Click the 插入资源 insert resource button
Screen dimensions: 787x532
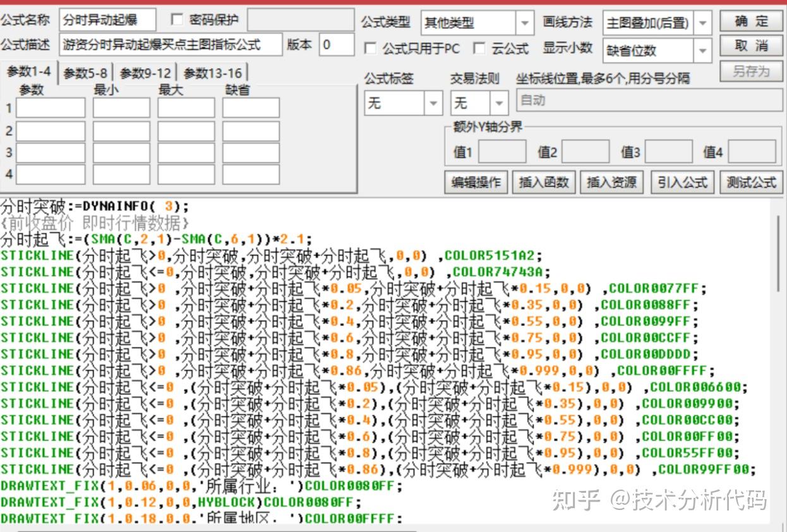pos(611,183)
